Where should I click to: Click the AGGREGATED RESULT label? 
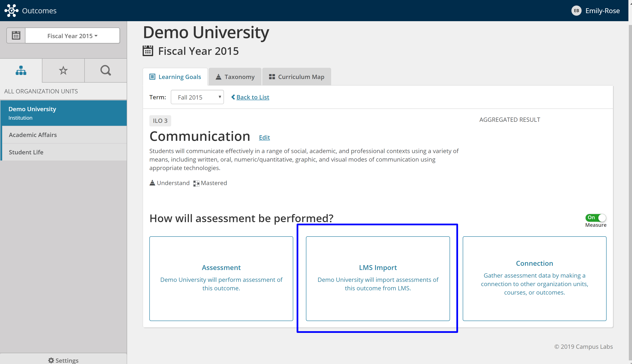coord(510,120)
